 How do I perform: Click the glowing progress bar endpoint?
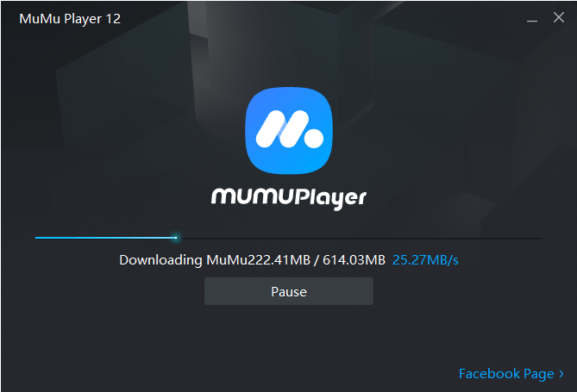(x=176, y=238)
